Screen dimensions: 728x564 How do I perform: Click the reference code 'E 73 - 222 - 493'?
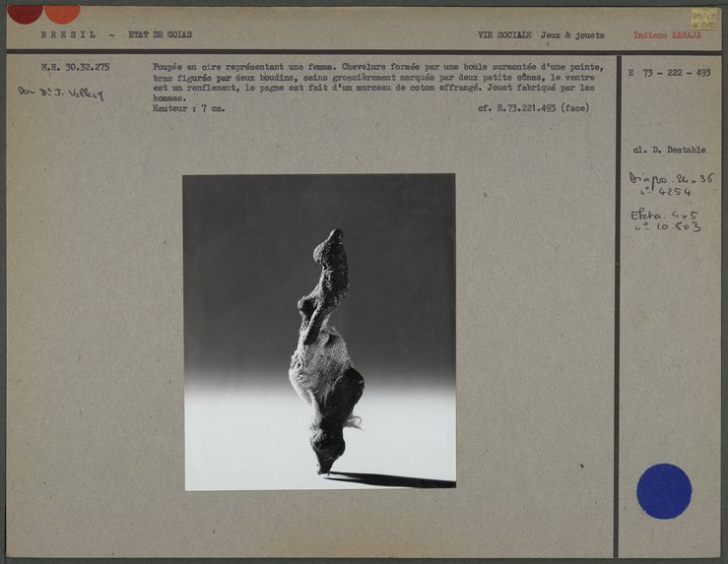pyautogui.click(x=669, y=74)
